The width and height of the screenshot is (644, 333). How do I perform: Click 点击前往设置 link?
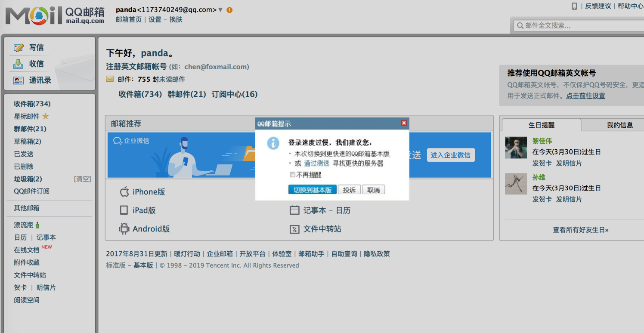click(x=585, y=96)
